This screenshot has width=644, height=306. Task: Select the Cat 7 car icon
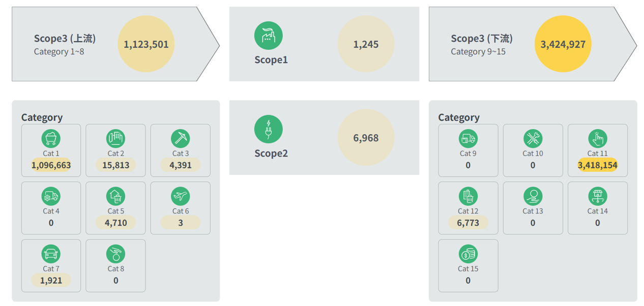(x=51, y=254)
